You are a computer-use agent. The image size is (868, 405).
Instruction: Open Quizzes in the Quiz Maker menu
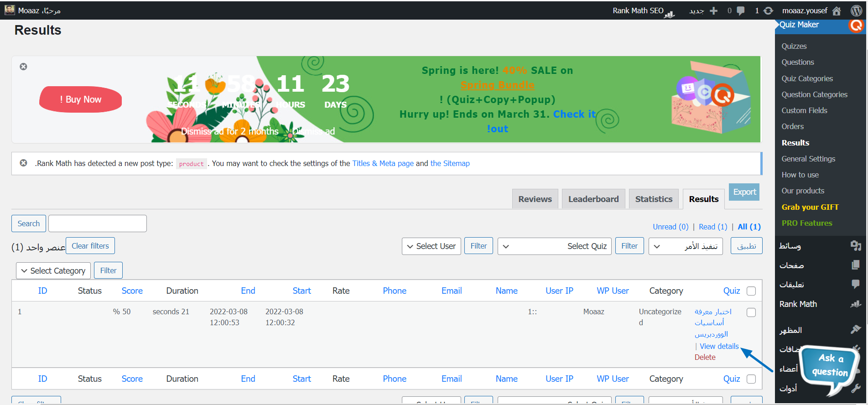coord(794,46)
